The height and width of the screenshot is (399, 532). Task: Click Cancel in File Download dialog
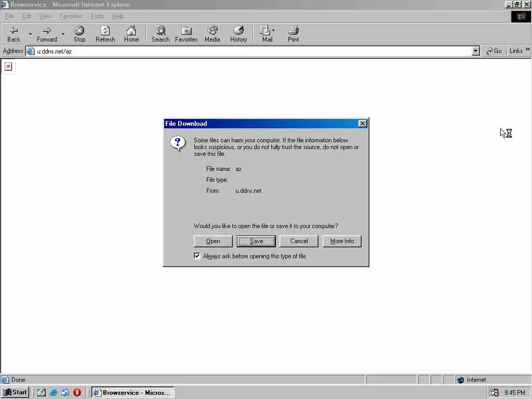299,241
